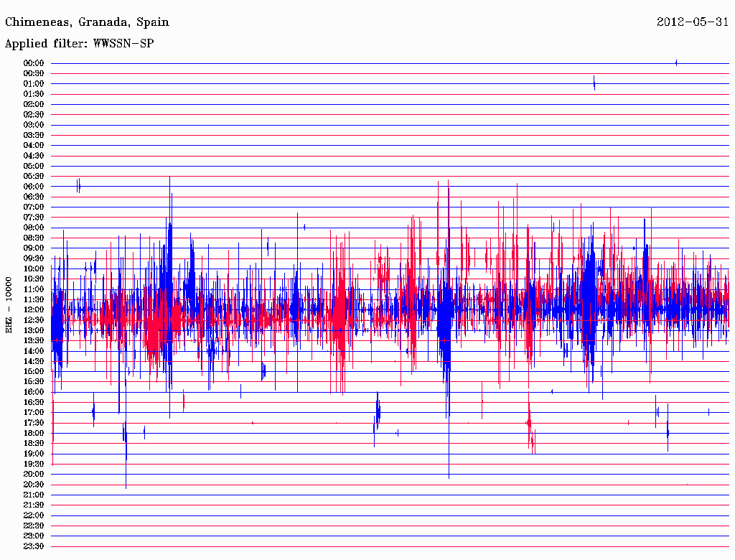This screenshot has height=560, width=735.
Task: Click the blue spike on the 00:00 trace
Action: pos(676,63)
